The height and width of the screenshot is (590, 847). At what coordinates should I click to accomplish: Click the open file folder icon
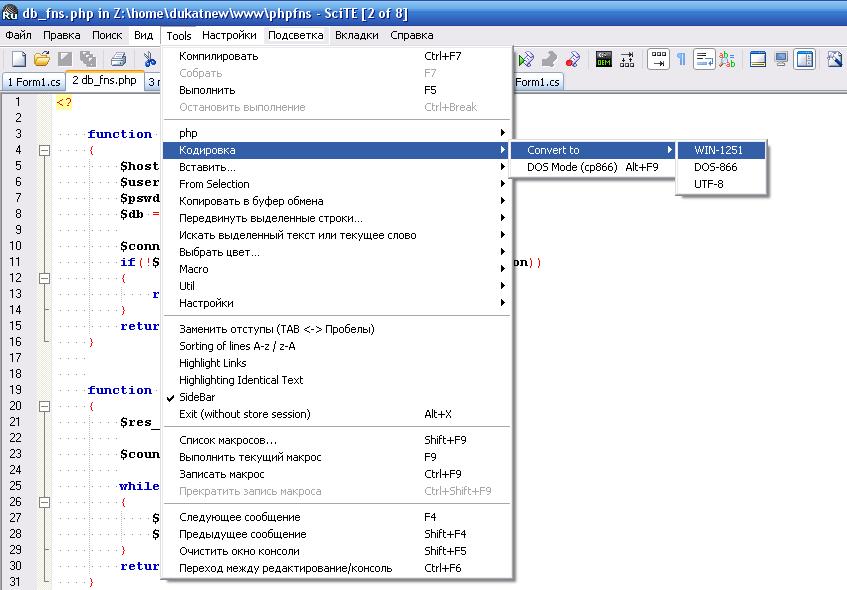tap(42, 59)
